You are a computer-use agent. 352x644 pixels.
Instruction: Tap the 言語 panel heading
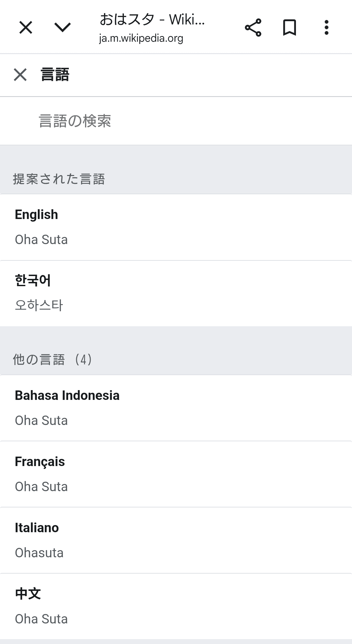tap(55, 75)
